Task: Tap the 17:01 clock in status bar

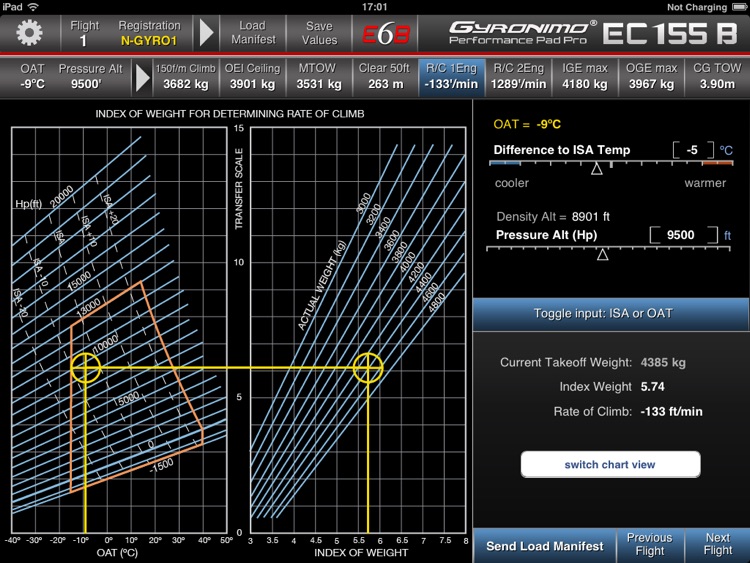Action: tap(375, 7)
